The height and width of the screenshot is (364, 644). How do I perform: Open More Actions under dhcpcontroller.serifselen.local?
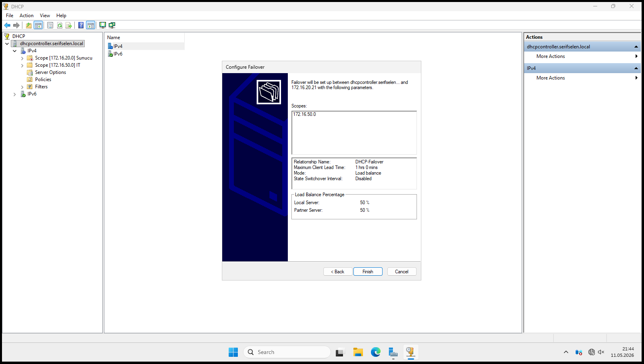[x=582, y=56]
